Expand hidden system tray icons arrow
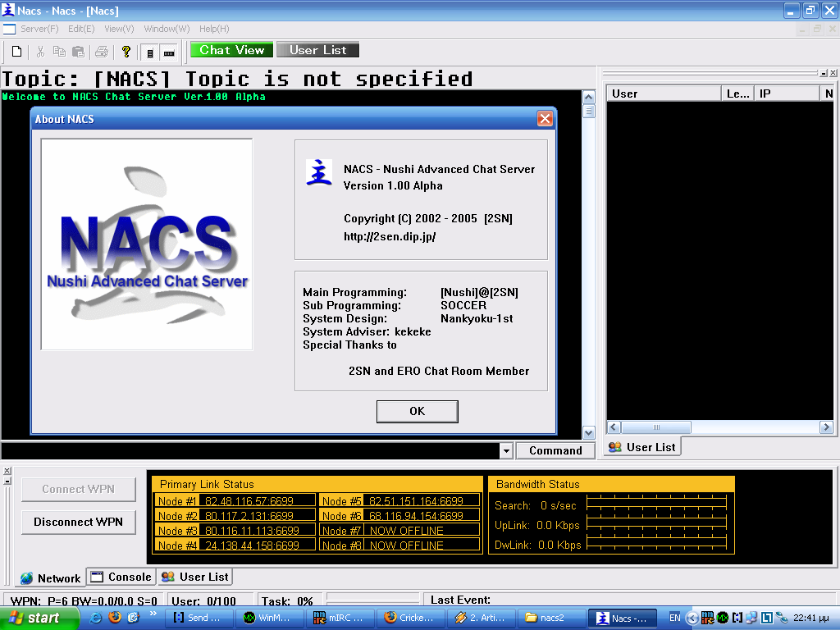840x630 pixels. (692, 619)
